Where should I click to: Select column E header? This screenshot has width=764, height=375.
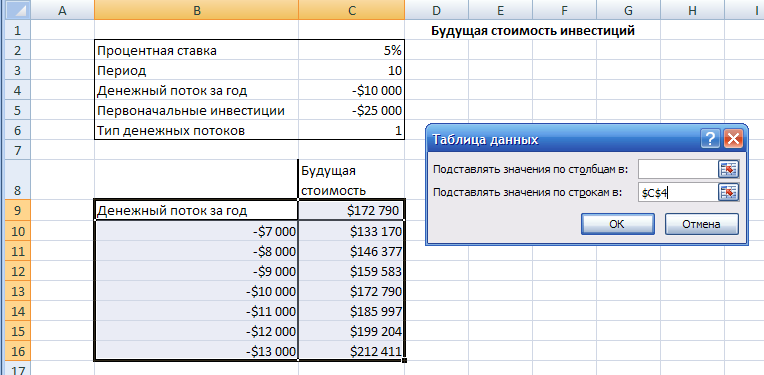pos(500,10)
